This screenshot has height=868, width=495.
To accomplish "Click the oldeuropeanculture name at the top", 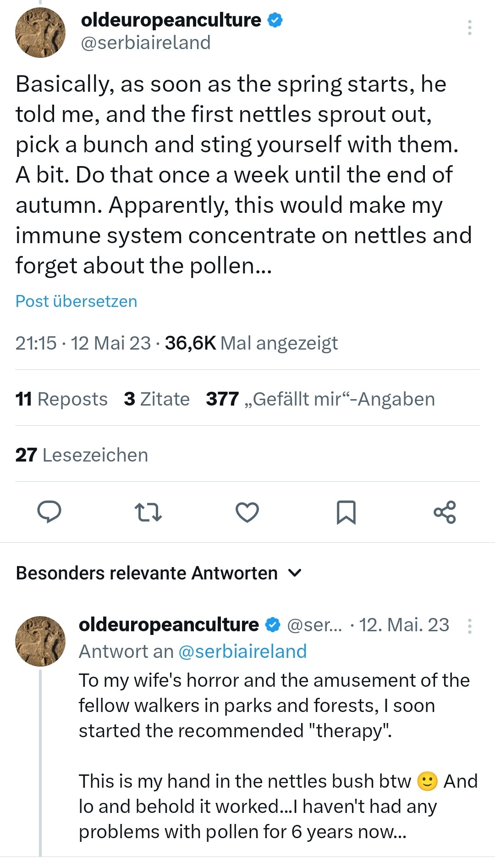I will point(171,20).
